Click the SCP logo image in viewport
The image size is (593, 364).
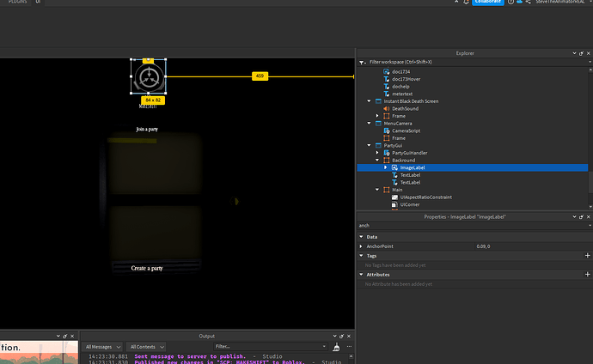[x=149, y=76]
